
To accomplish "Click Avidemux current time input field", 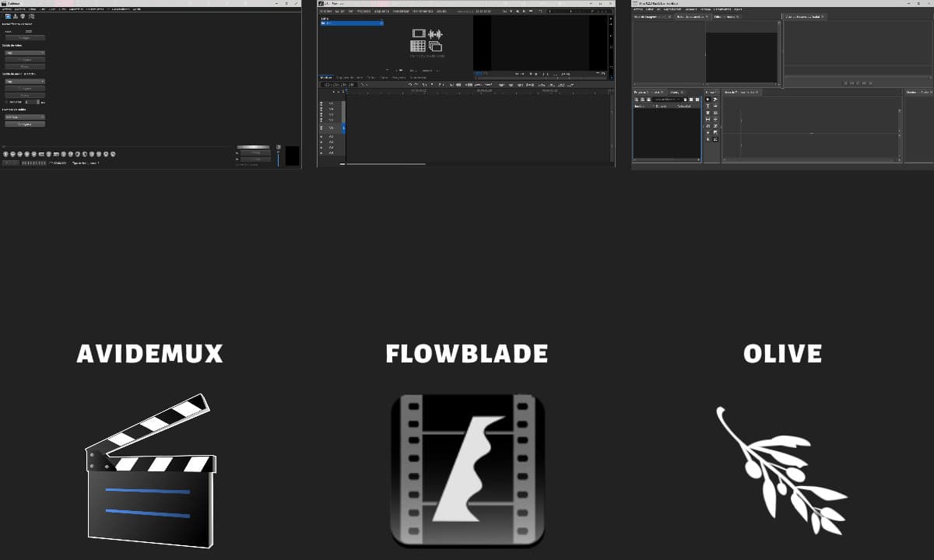I will point(33,163).
